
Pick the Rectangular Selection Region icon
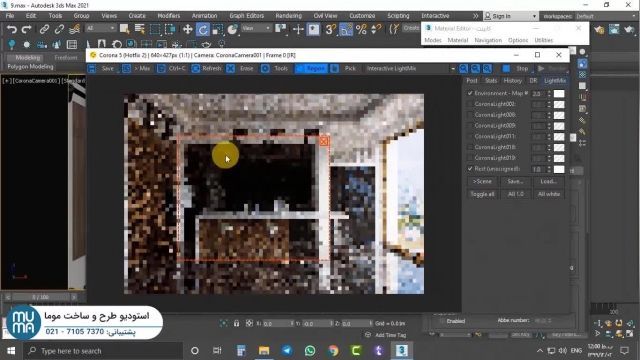155,29
